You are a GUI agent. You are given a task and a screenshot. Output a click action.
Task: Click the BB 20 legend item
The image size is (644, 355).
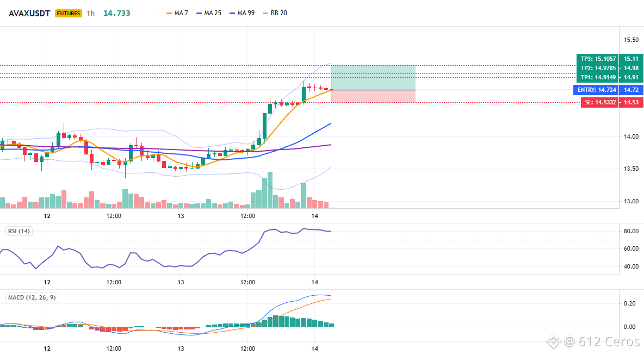pos(275,13)
